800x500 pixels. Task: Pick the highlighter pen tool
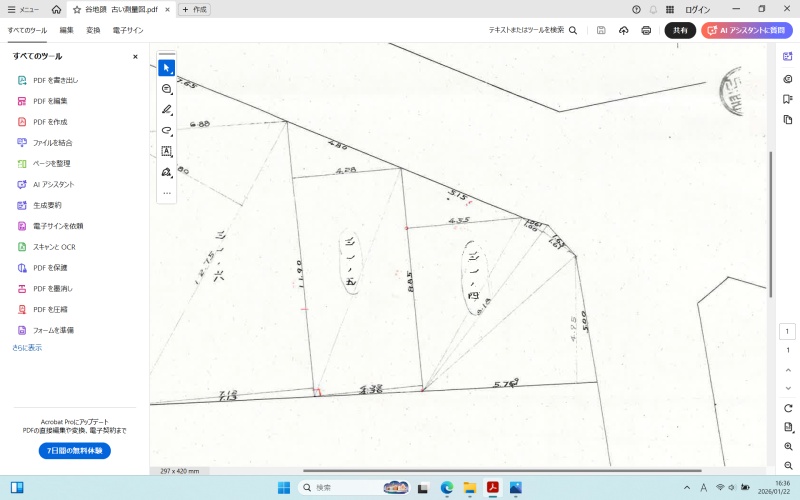[x=167, y=110]
